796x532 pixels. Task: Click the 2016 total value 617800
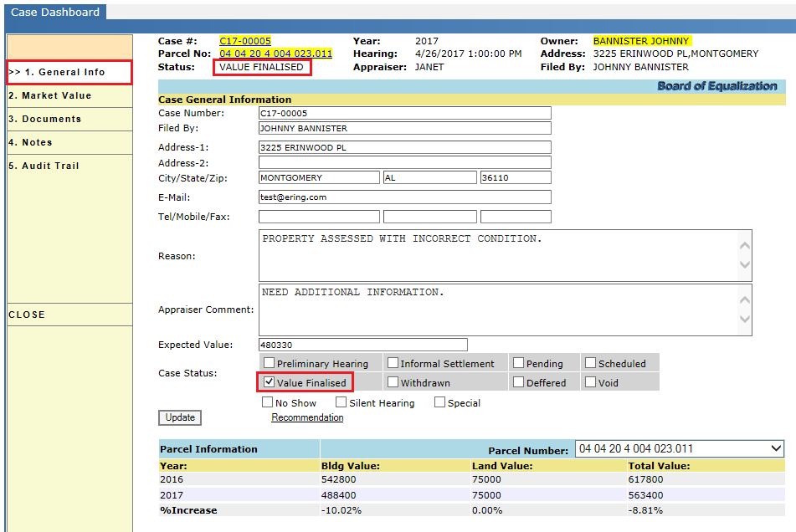click(645, 479)
